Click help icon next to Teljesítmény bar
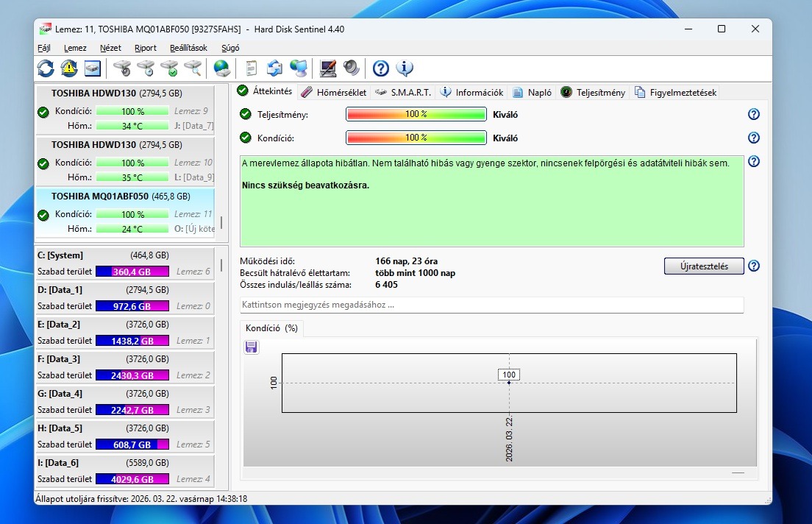Image resolution: width=812 pixels, height=524 pixels. click(x=754, y=114)
